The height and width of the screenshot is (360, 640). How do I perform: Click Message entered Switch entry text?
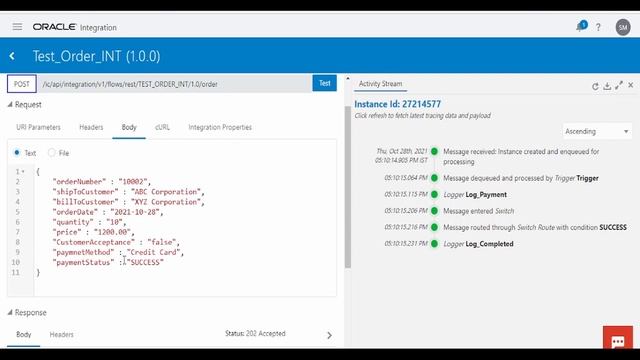(x=478, y=211)
